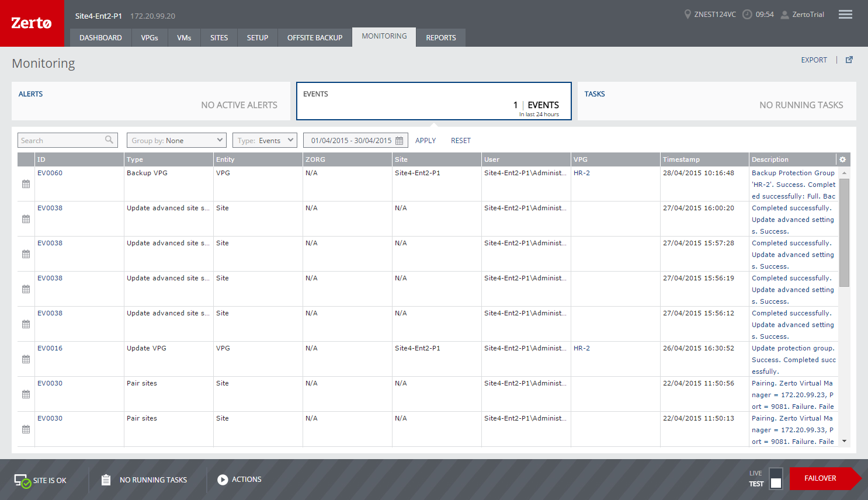Image resolution: width=868 pixels, height=500 pixels.
Task: Click scrollbar down arrow
Action: tap(844, 442)
